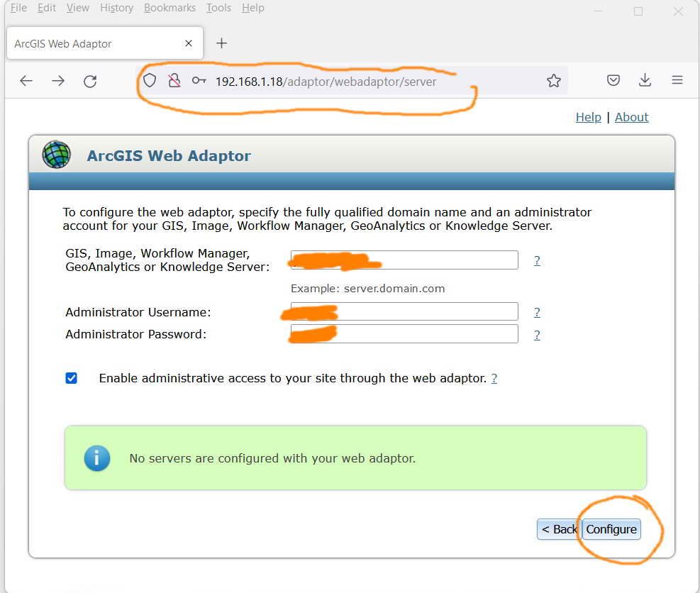
Task: Select the ArcGIS Web Adaptor tab
Action: pos(105,43)
